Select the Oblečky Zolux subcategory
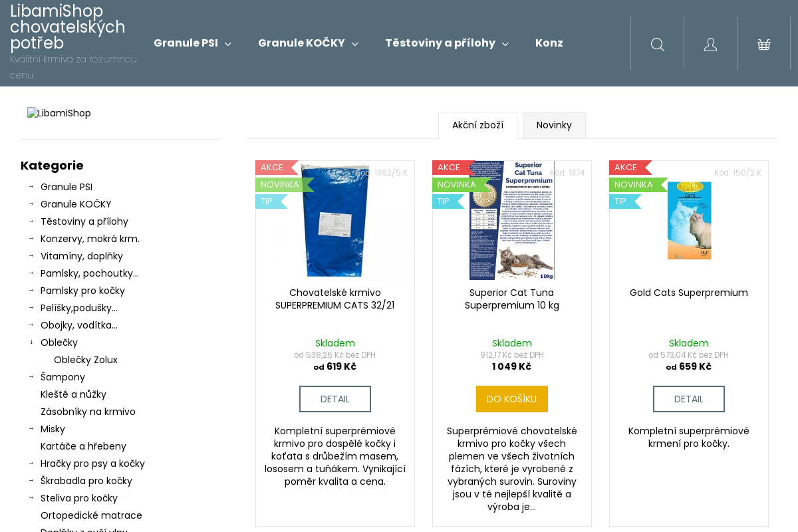Image resolution: width=798 pixels, height=532 pixels. pos(86,360)
